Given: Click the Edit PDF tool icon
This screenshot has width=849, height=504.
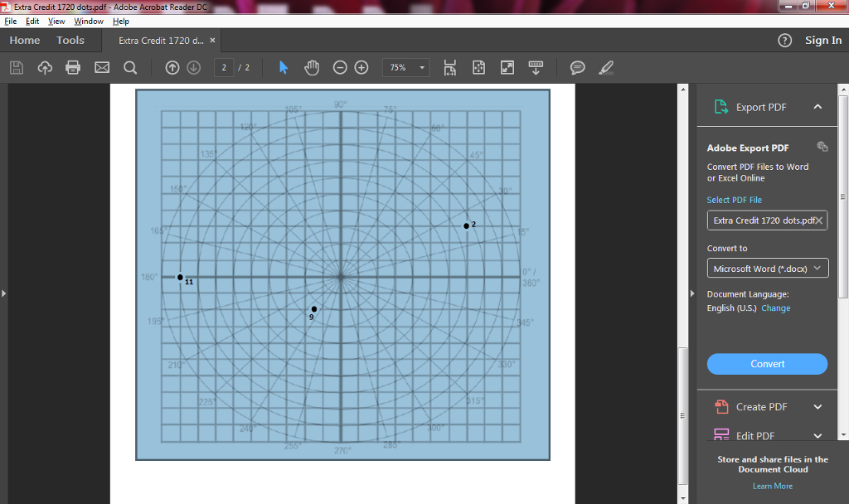Looking at the screenshot, I should click(x=721, y=434).
